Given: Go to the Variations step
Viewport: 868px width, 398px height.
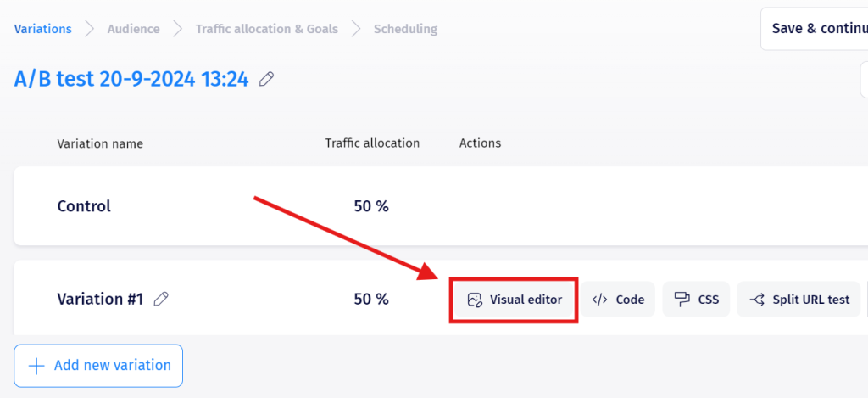Looking at the screenshot, I should 43,29.
